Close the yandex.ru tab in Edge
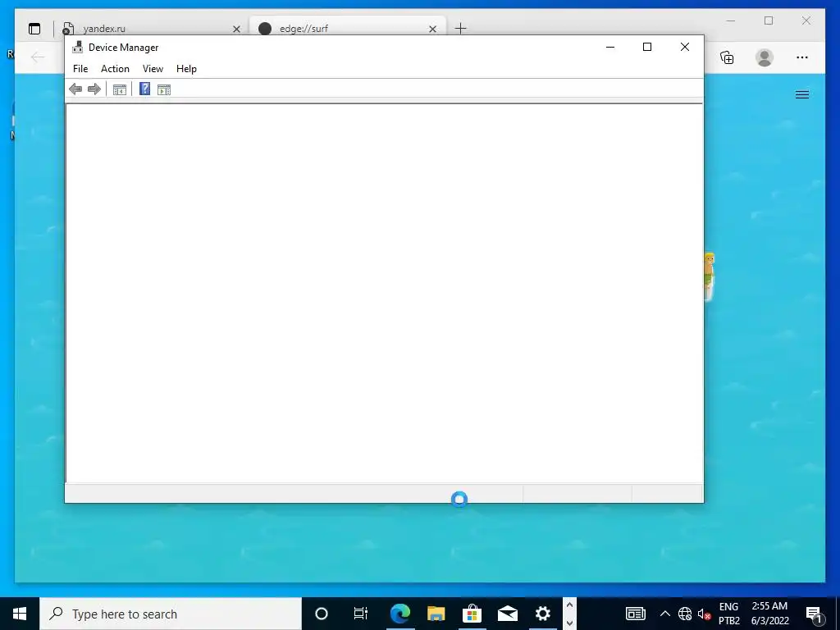Viewport: 840px width, 630px height. 236,29
